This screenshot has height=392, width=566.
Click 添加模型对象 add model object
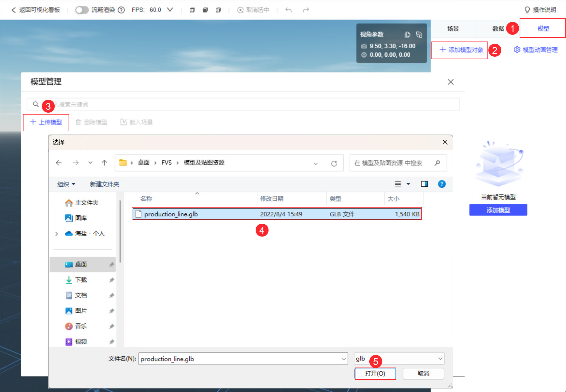pyautogui.click(x=461, y=50)
